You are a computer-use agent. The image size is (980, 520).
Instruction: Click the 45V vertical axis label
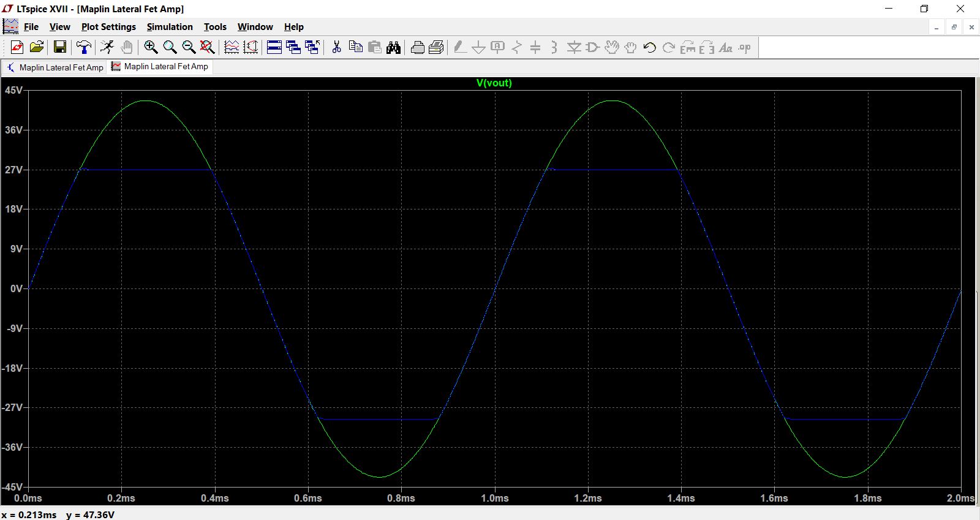[x=13, y=90]
